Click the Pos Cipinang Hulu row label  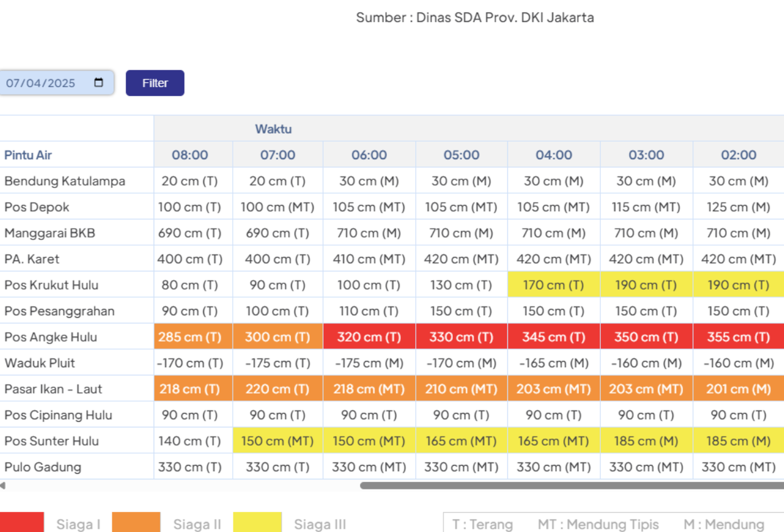coord(58,415)
